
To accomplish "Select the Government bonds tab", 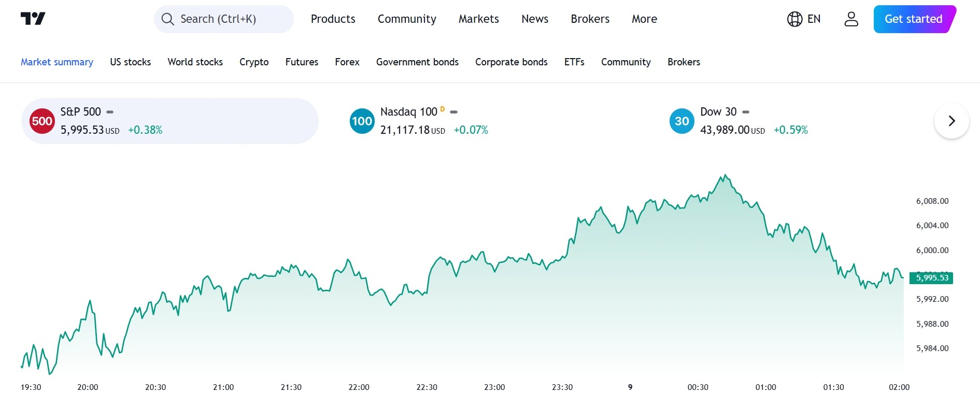I will point(417,62).
